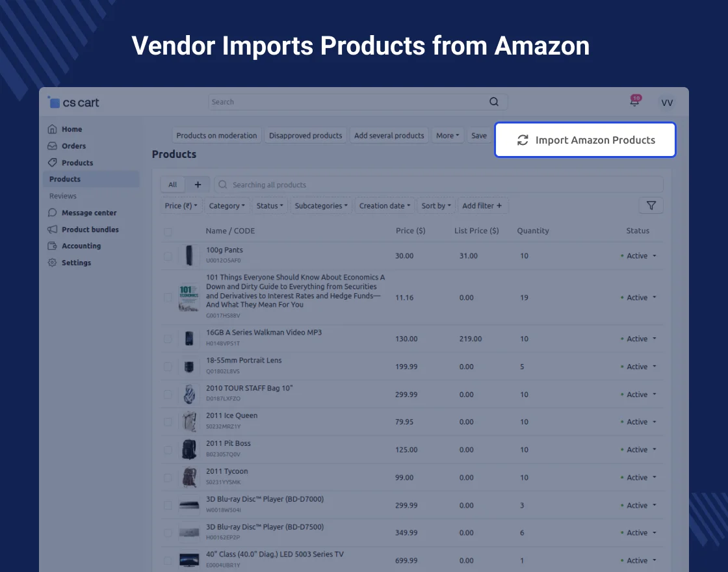Open the Sort by dropdown
Screen dimensions: 728x572
(435, 206)
